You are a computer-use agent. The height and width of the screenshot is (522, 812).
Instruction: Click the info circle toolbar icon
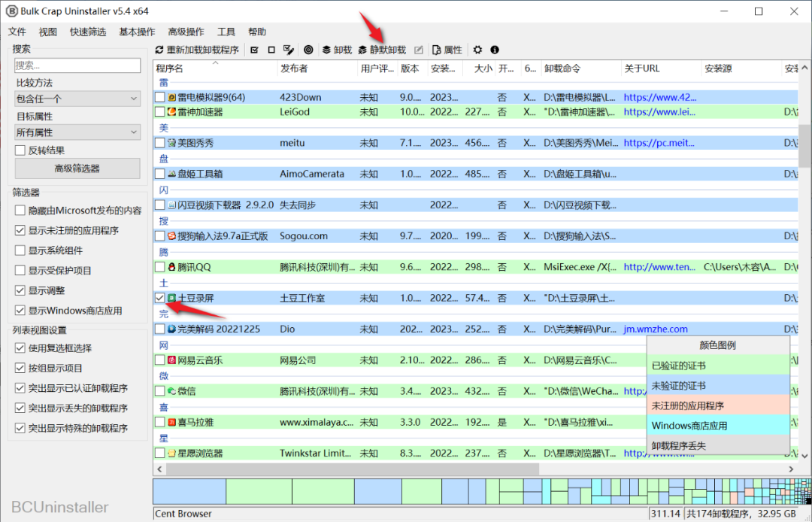point(495,50)
